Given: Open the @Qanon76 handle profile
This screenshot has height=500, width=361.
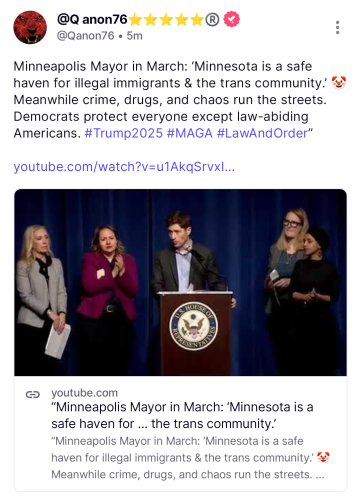Looking at the screenshot, I should click(86, 36).
